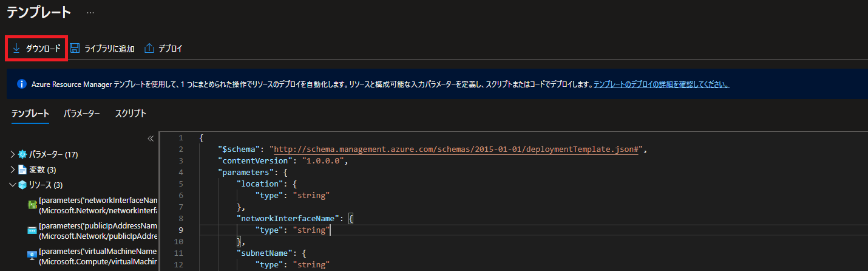
Task: Click the テンプレート page title
Action: pyautogui.click(x=39, y=12)
